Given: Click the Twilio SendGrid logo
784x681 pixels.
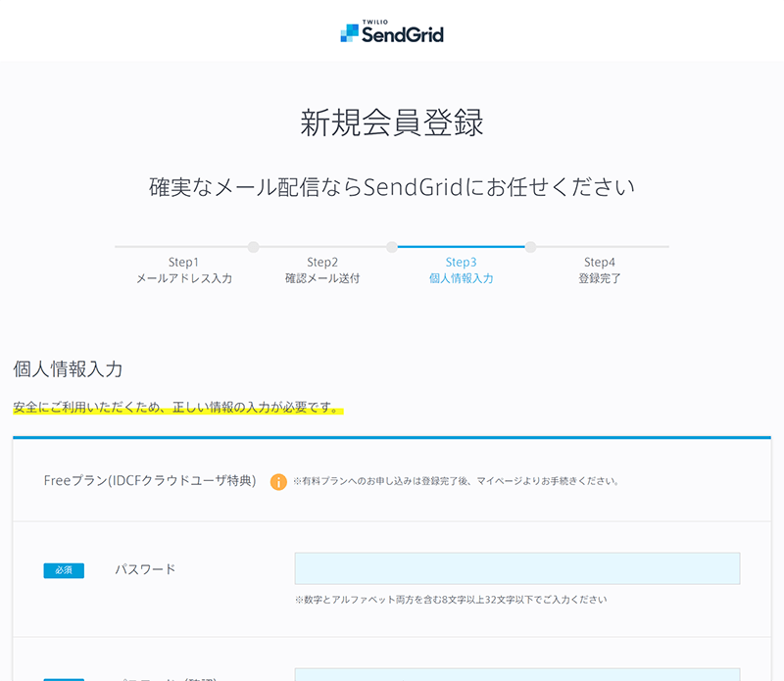Looking at the screenshot, I should coord(392,32).
